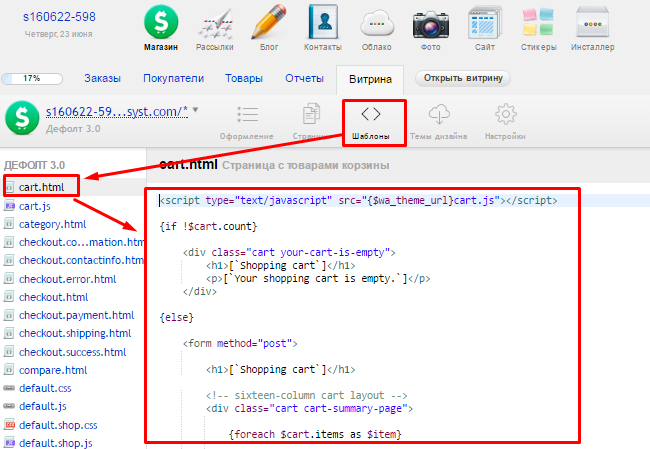Expand the storefront dropdown arrow

pos(195,110)
